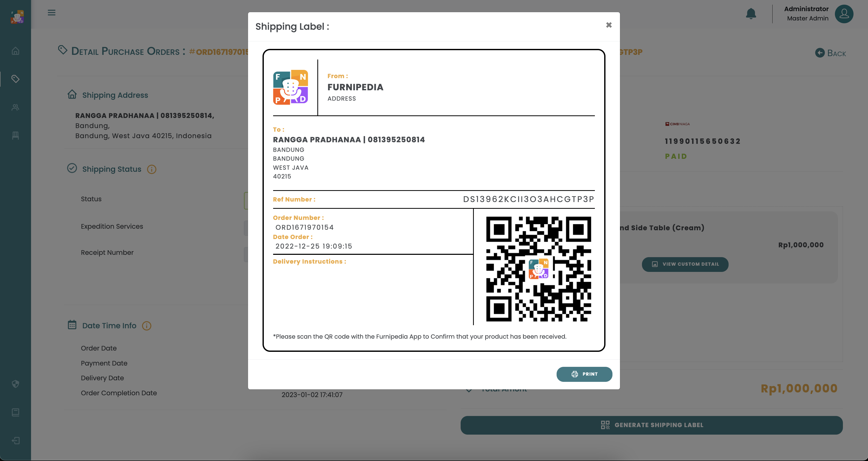Go to Home in the sidebar
868x461 pixels.
tap(16, 51)
